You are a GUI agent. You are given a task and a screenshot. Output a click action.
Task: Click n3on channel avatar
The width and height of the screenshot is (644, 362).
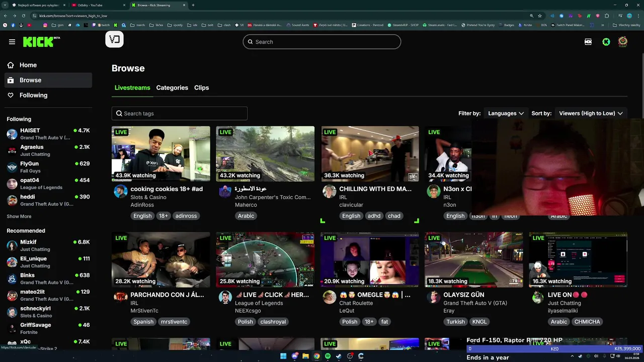(434, 191)
